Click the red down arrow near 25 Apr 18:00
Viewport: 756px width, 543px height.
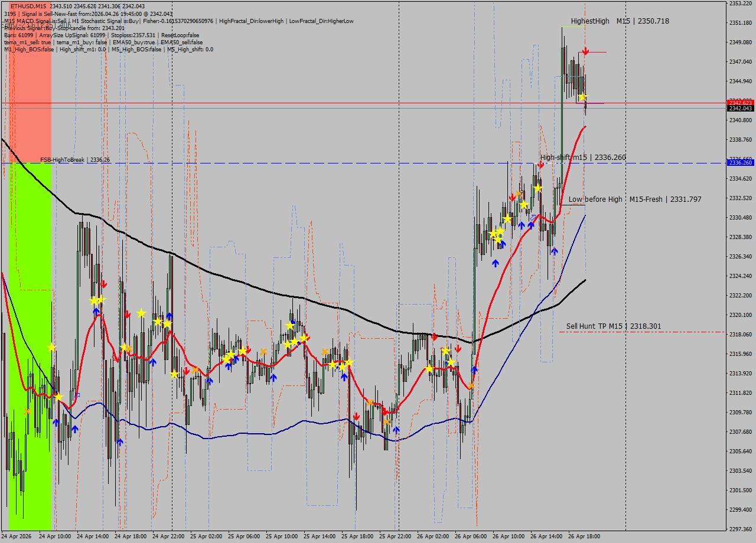tap(357, 417)
